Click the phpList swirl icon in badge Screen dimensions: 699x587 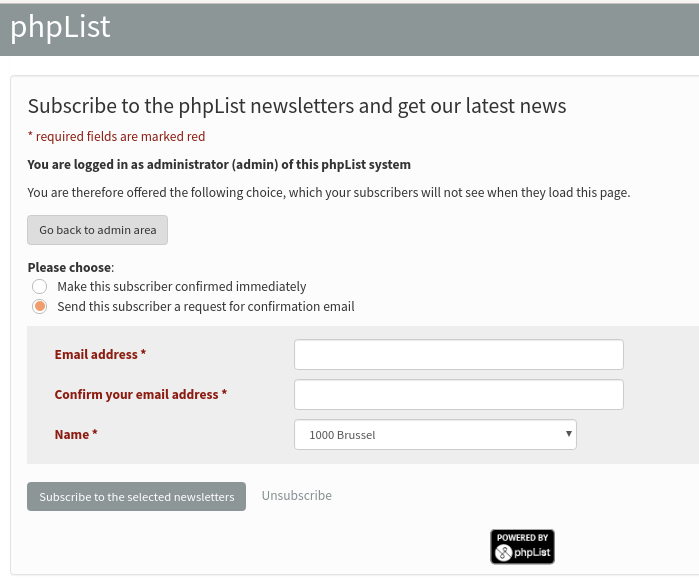pos(503,553)
